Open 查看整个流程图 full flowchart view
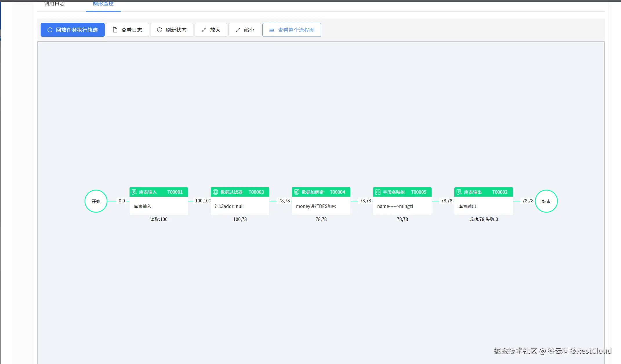The image size is (621, 364). (x=292, y=30)
